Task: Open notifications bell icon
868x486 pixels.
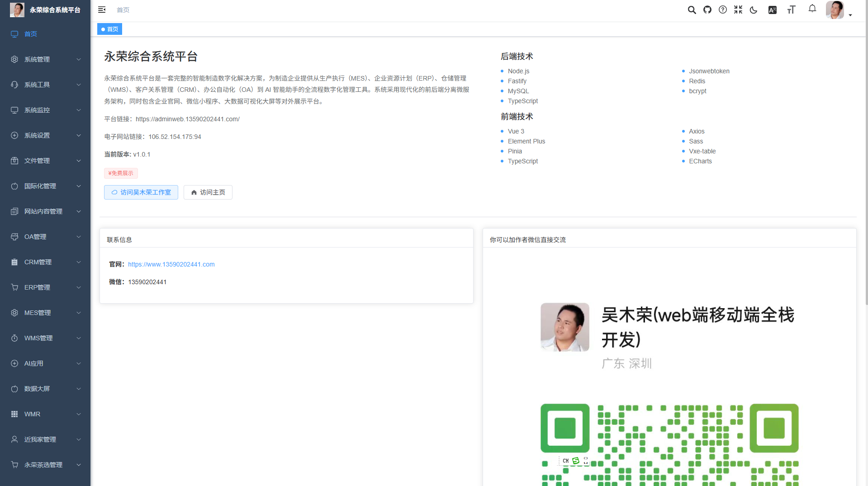Action: coord(812,9)
